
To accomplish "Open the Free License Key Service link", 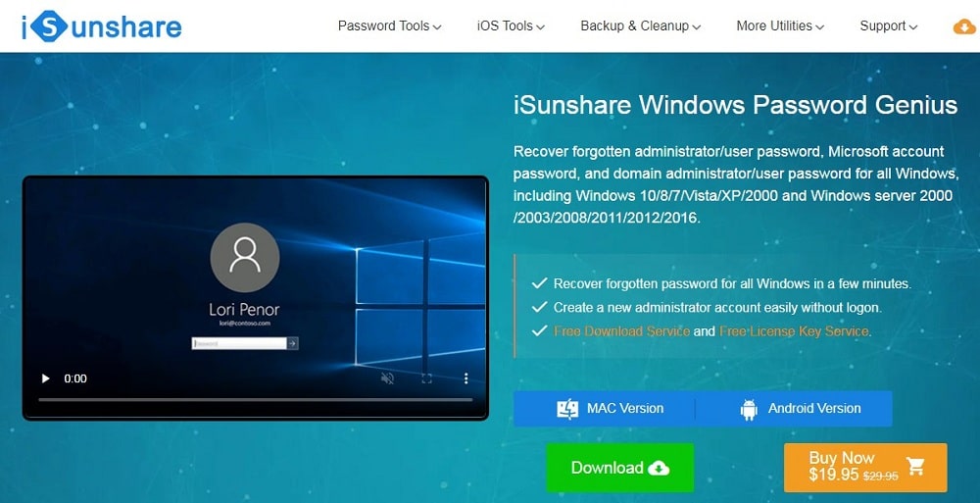I will [794, 331].
